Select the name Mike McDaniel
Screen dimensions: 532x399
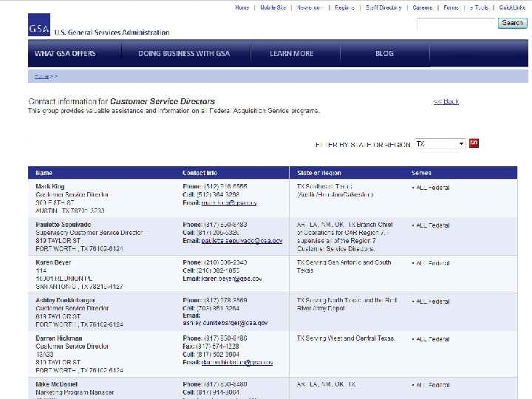coord(57,384)
